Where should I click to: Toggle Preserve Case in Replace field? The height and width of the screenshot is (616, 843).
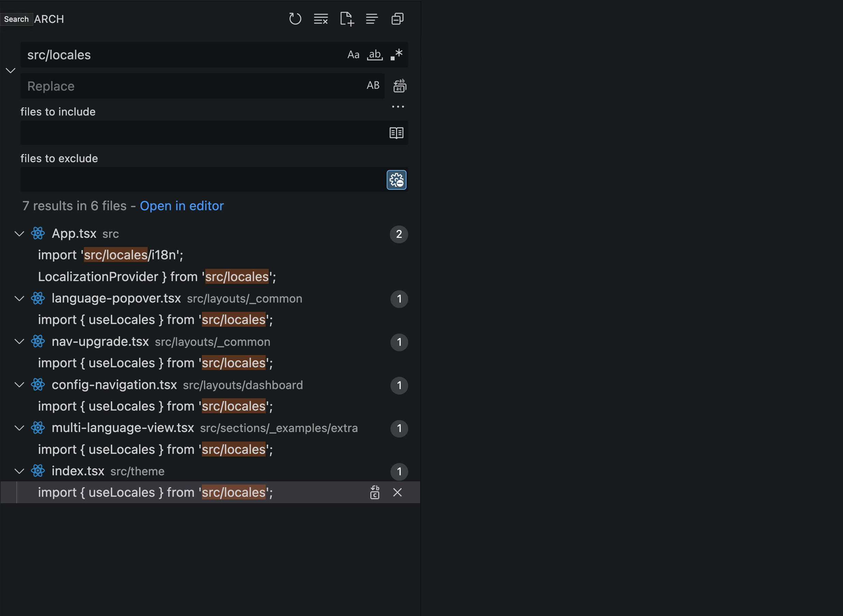click(x=373, y=86)
